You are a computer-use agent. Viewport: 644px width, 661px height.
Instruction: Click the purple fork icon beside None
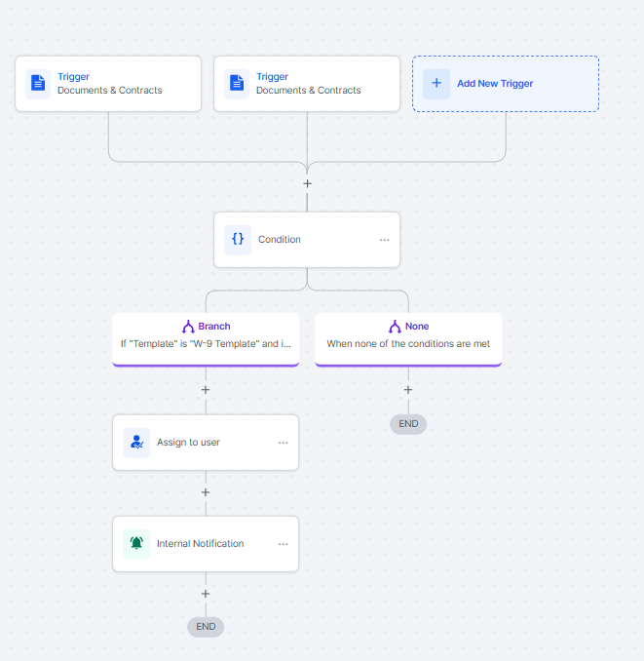(395, 327)
